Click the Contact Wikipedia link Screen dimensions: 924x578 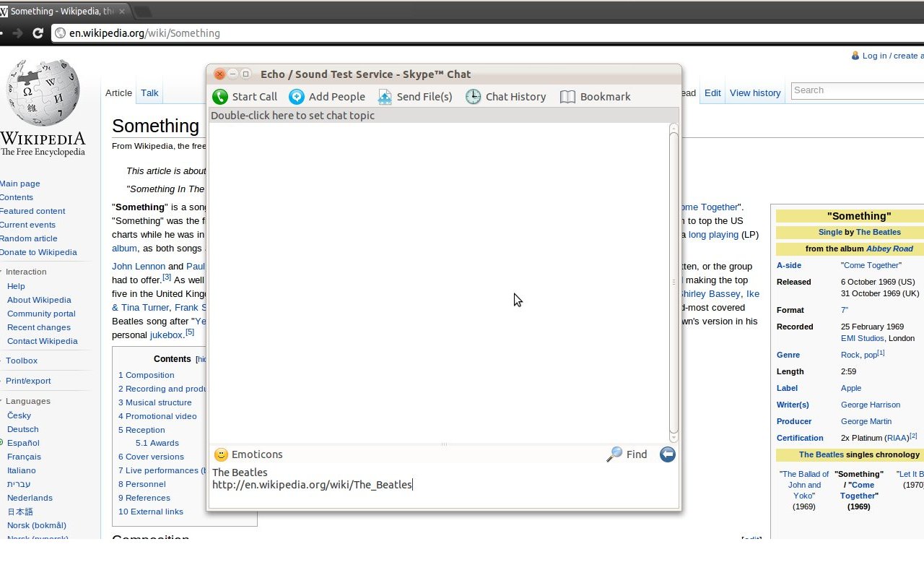[x=43, y=341]
